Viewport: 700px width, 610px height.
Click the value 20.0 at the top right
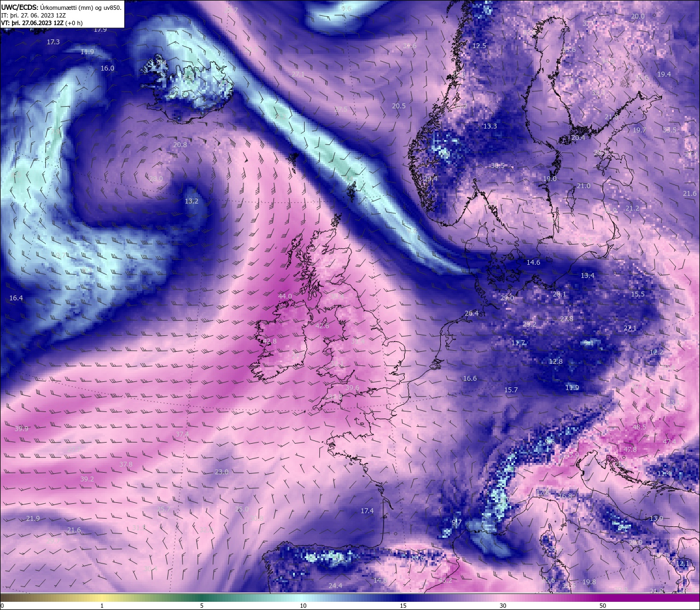[638, 16]
